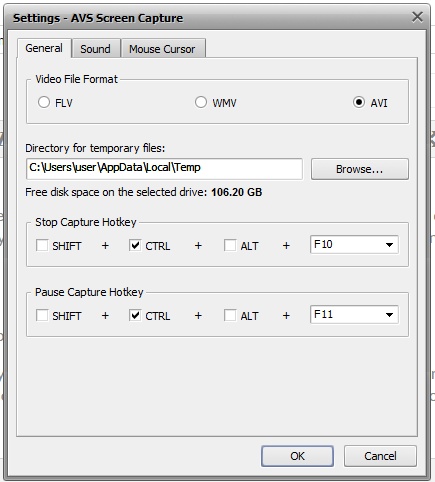Confirm settings with the OK button

tap(297, 456)
